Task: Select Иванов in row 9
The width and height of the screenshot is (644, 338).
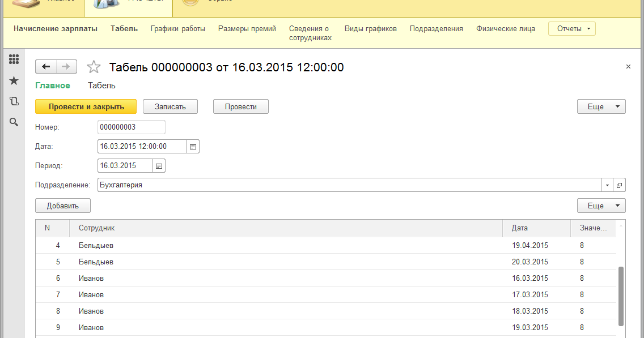Action: [91, 327]
